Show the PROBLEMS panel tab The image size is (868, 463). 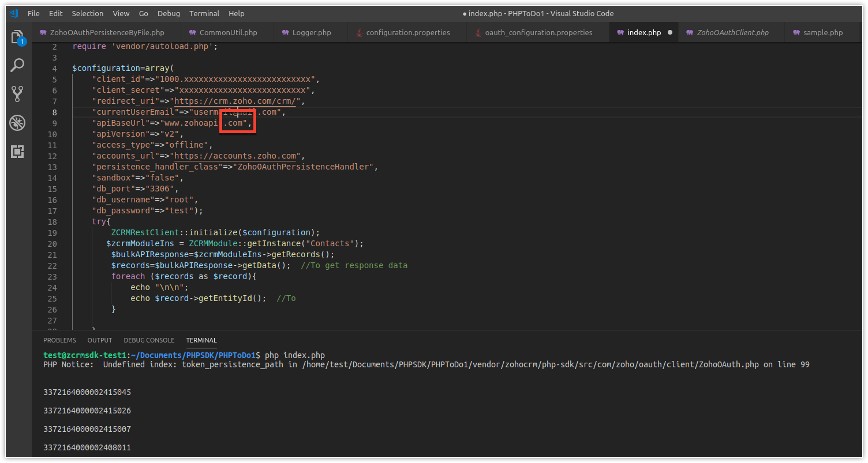coord(59,340)
